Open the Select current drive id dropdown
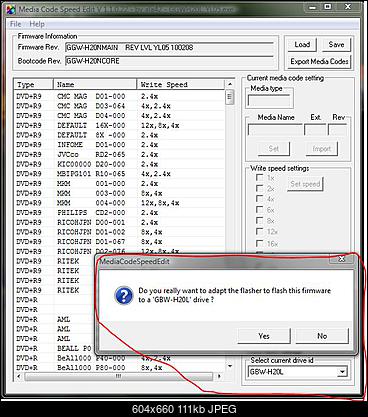 (342, 372)
